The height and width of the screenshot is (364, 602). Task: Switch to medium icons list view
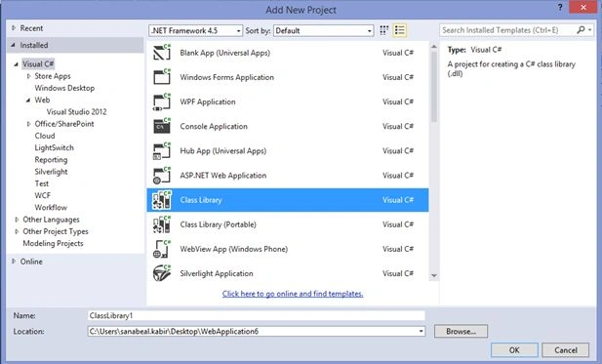[x=399, y=30]
